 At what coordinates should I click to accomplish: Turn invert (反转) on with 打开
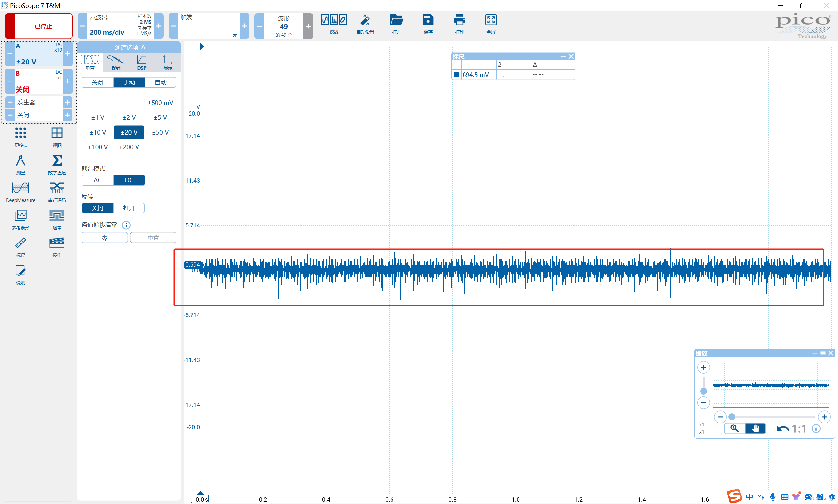coord(129,208)
